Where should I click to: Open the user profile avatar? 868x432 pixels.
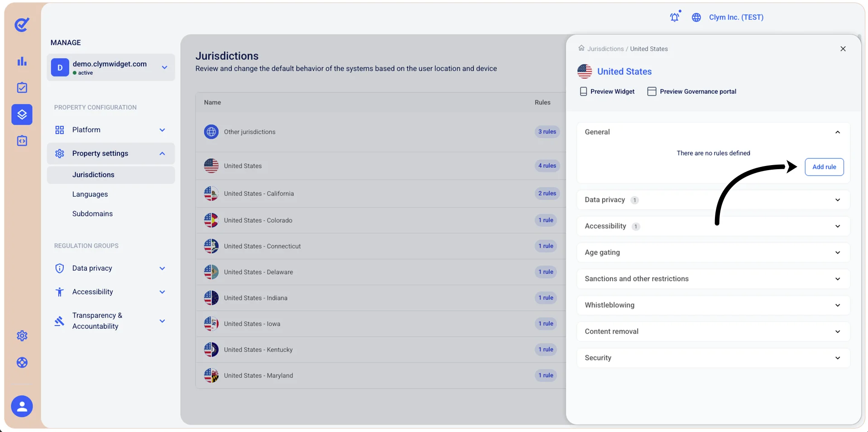22,406
